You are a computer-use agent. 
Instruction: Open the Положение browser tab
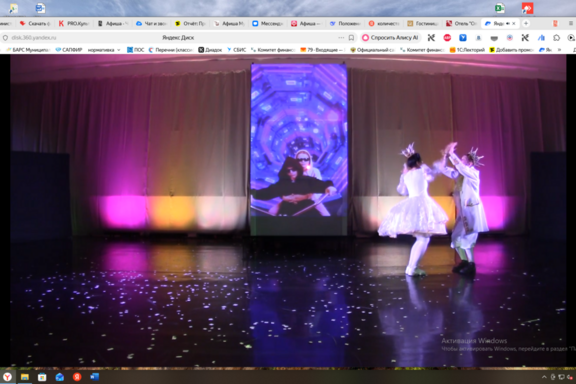345,24
